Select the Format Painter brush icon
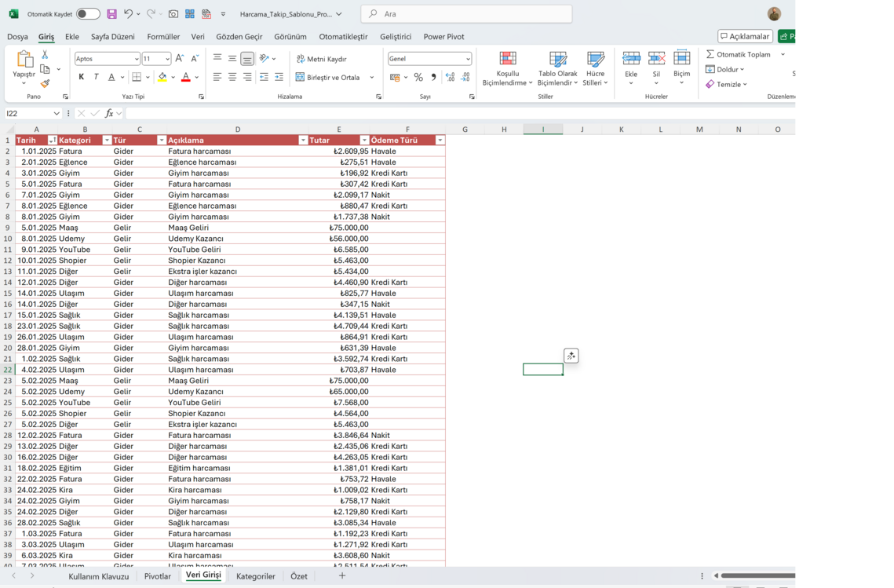The width and height of the screenshot is (894, 588). tap(45, 84)
